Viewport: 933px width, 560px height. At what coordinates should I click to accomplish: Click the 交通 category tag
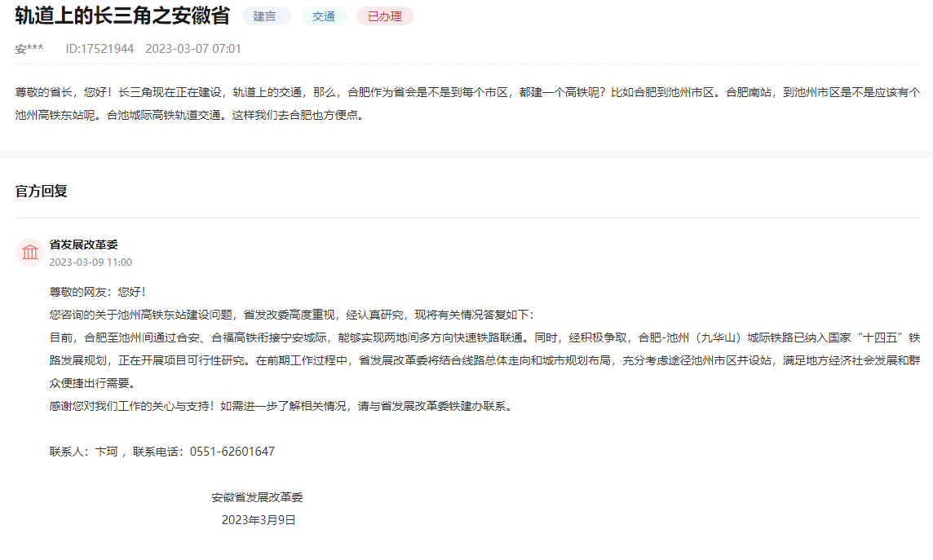[x=323, y=16]
